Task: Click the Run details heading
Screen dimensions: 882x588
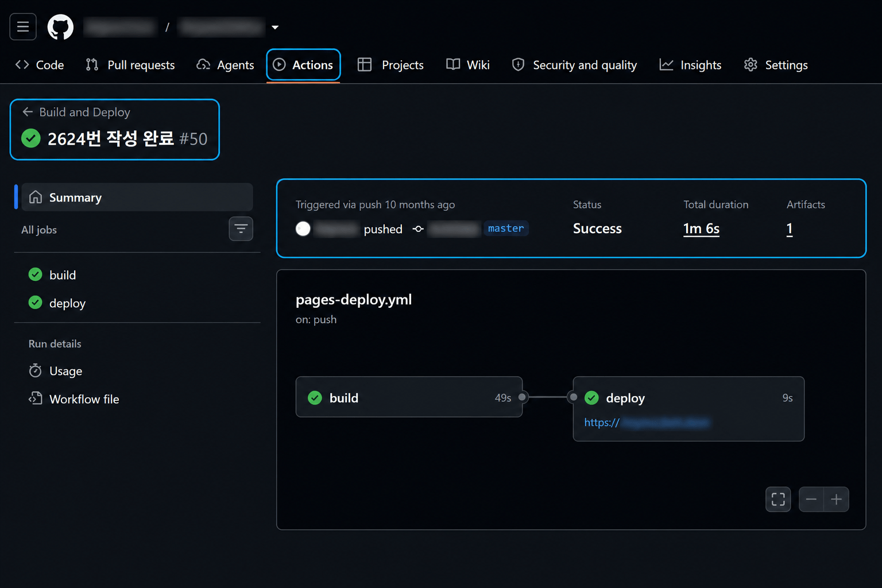Action: [55, 344]
